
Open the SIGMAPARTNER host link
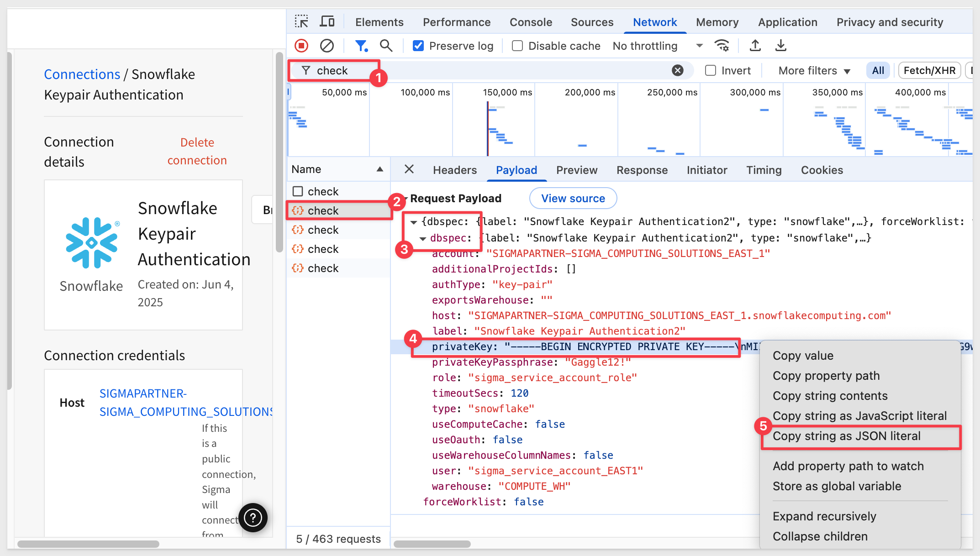pos(186,403)
